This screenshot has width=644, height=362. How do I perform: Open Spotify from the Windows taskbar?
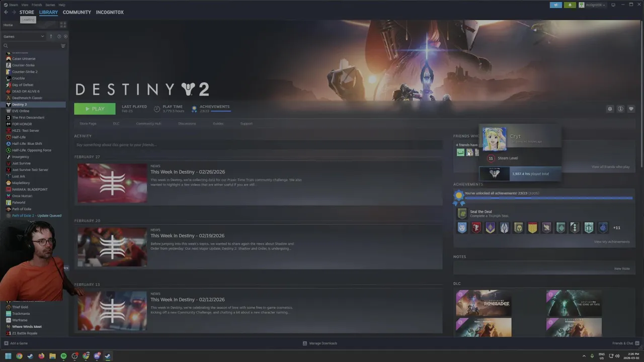pyautogui.click(x=63, y=356)
